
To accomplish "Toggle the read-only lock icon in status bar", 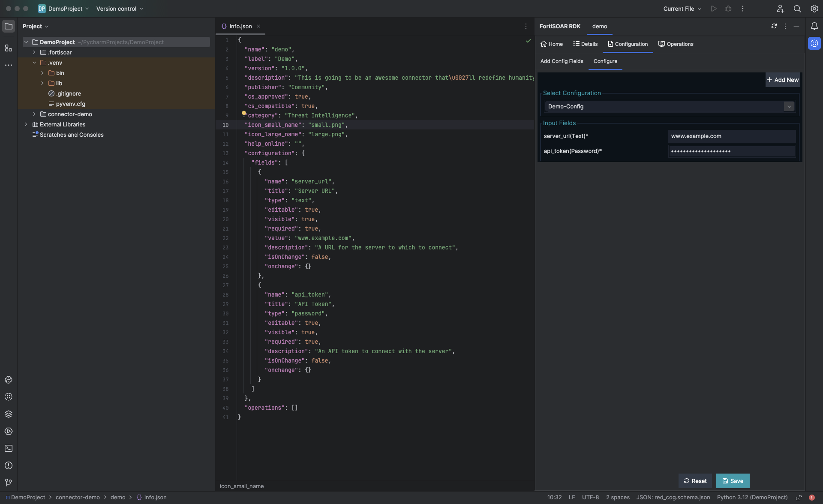I will pos(799,498).
